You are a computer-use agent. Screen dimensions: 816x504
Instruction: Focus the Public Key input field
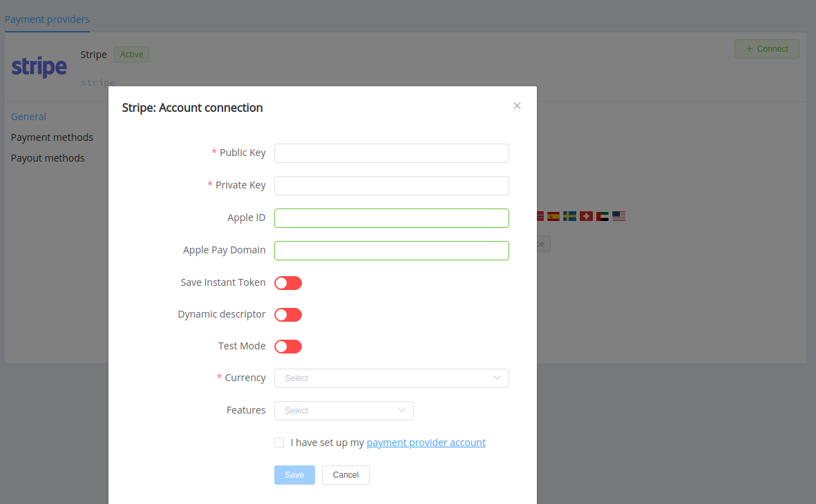391,153
